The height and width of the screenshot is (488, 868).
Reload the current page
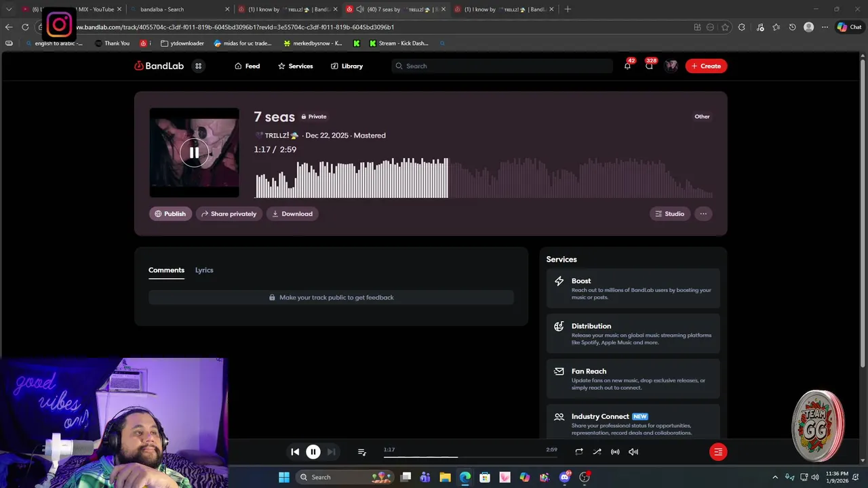pyautogui.click(x=25, y=27)
